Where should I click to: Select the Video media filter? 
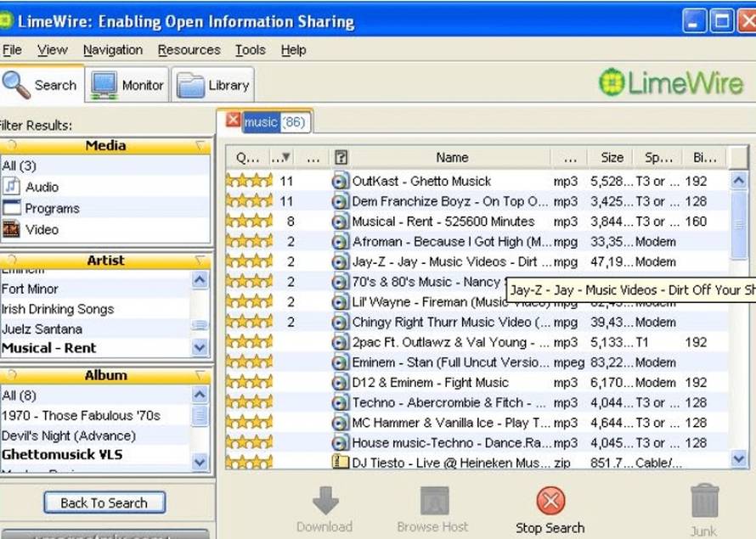point(42,229)
